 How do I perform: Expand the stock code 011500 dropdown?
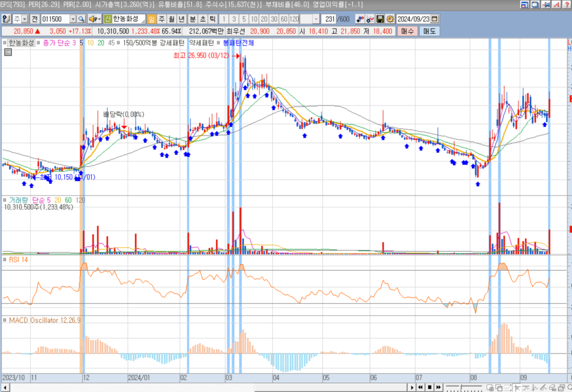pos(73,19)
